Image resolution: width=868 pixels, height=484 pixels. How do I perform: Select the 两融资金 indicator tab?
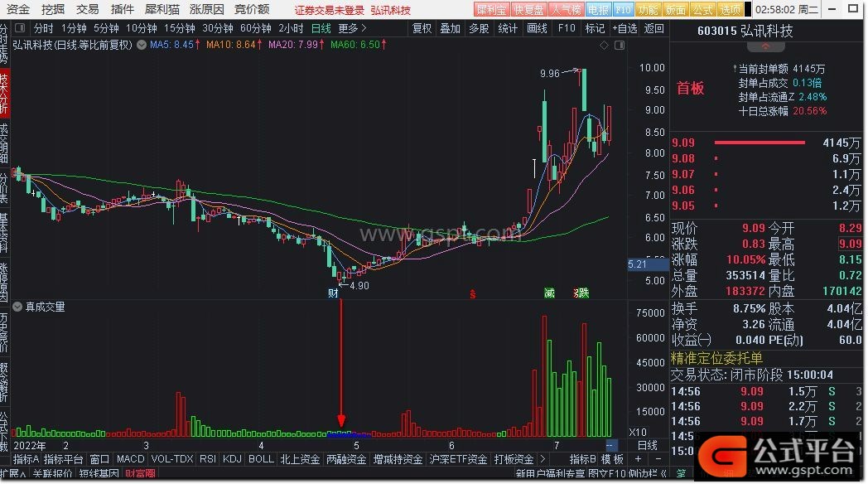[x=346, y=459]
